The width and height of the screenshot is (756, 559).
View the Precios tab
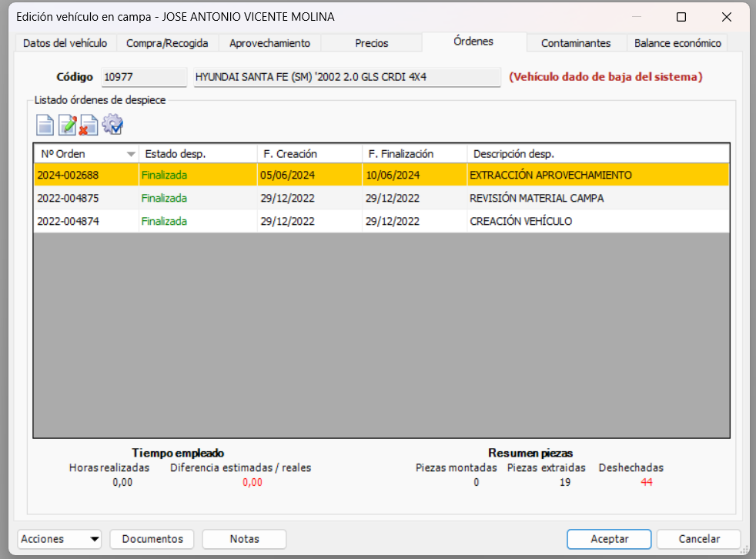pyautogui.click(x=371, y=42)
